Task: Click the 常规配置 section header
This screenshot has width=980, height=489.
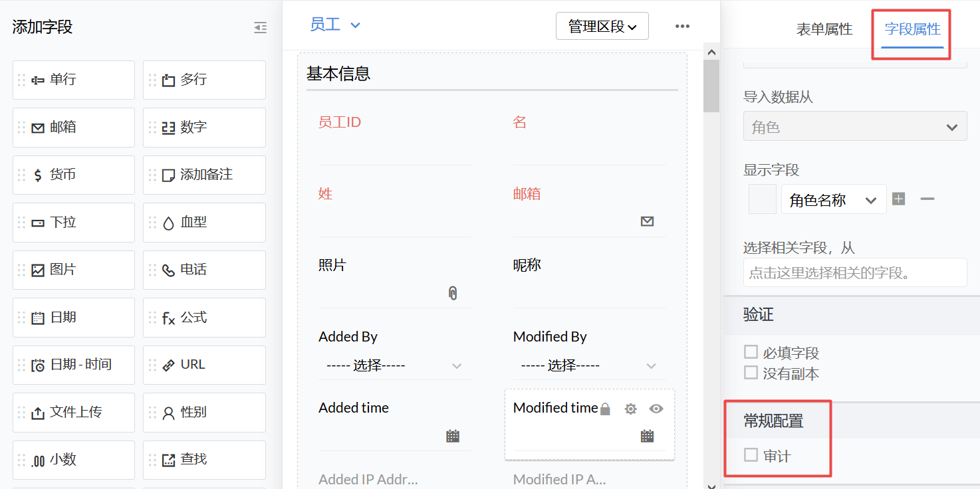Action: coord(852,421)
